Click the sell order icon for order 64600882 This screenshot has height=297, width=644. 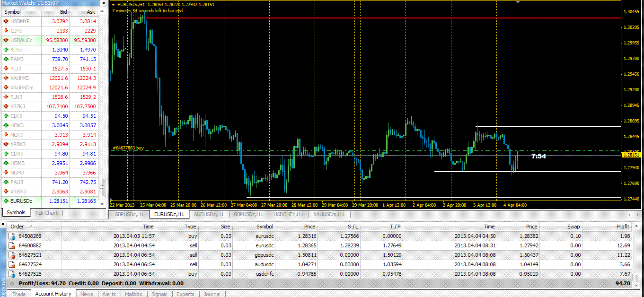pyautogui.click(x=12, y=245)
